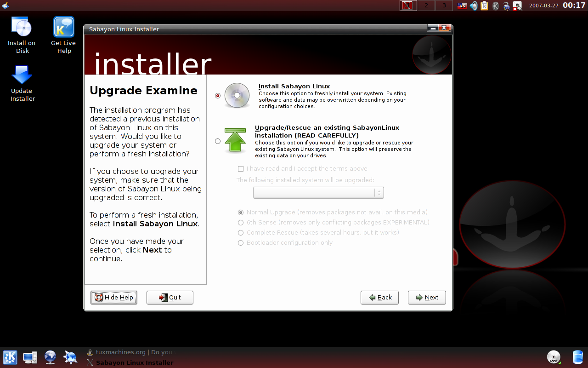588x368 pixels.
Task: Launch the Update Installer desktop icon
Action: 22,83
